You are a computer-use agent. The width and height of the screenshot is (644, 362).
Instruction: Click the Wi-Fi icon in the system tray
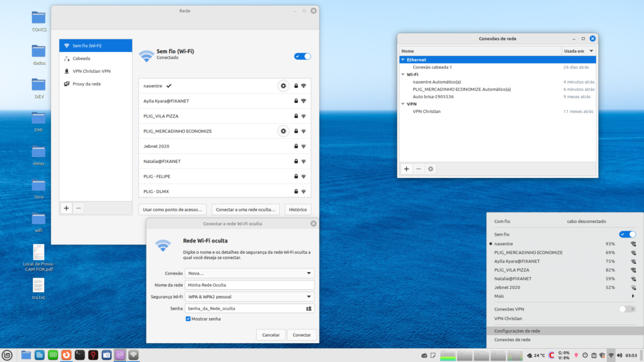pyautogui.click(x=611, y=355)
